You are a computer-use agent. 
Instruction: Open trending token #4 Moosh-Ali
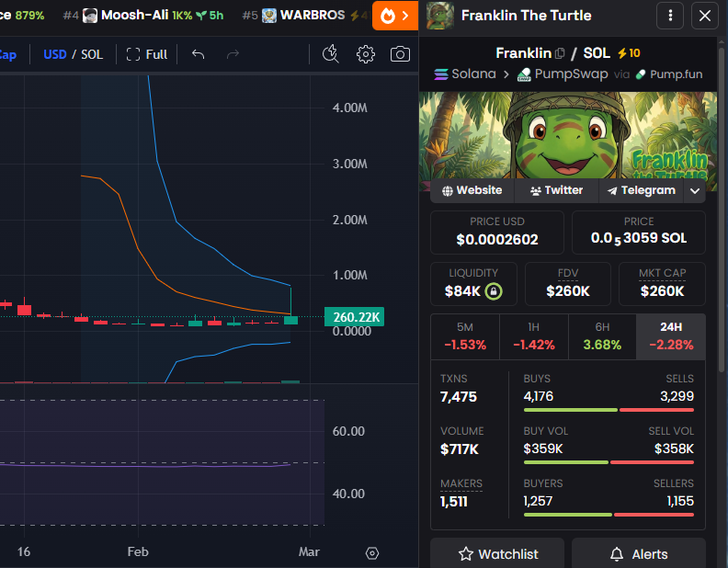point(143,16)
